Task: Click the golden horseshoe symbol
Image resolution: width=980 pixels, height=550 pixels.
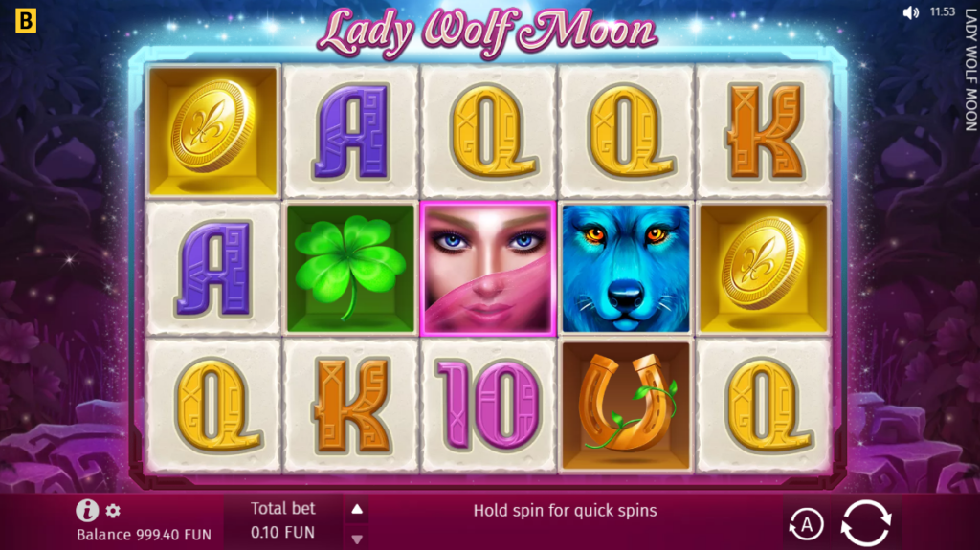Action: click(626, 406)
